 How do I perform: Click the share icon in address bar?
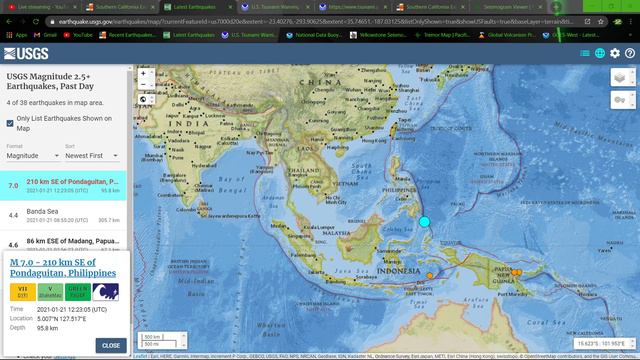pyautogui.click(x=587, y=22)
